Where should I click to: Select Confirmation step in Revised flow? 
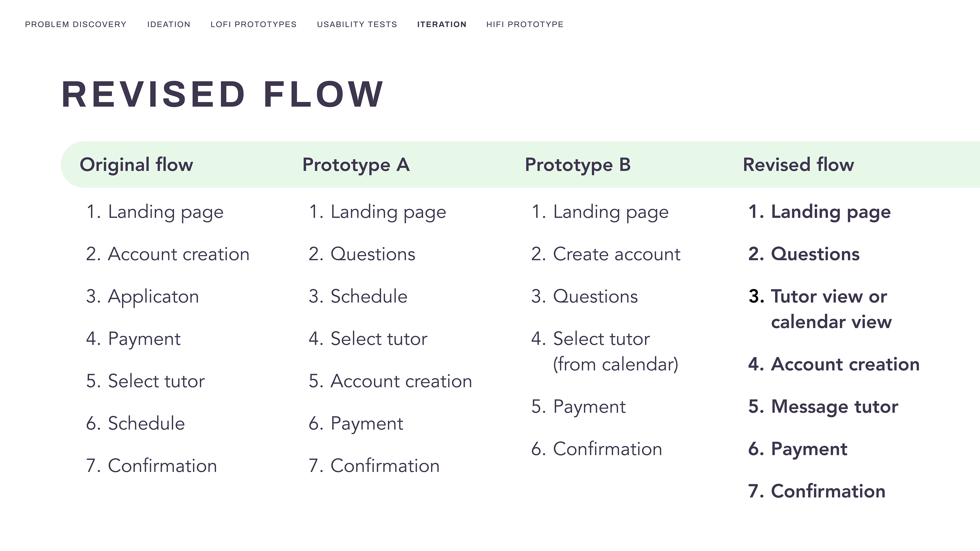point(817,491)
